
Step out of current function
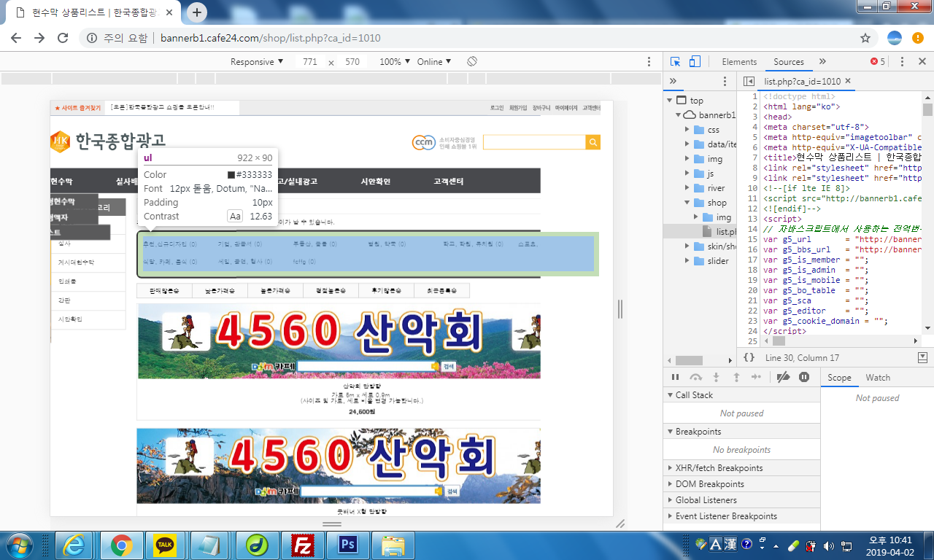point(736,377)
